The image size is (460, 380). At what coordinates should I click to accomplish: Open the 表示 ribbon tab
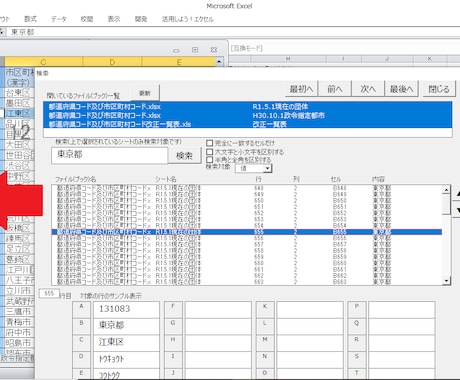coord(114,19)
